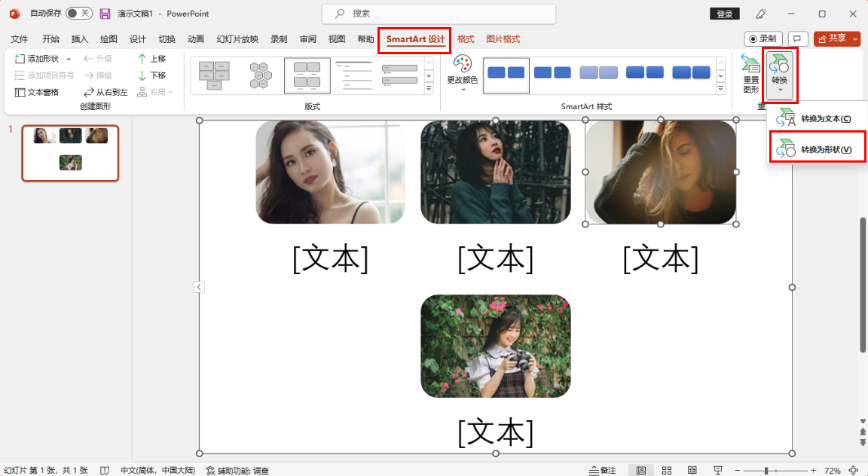This screenshot has height=476, width=868.
Task: Start slideshow from status bar icon
Action: tap(719, 470)
